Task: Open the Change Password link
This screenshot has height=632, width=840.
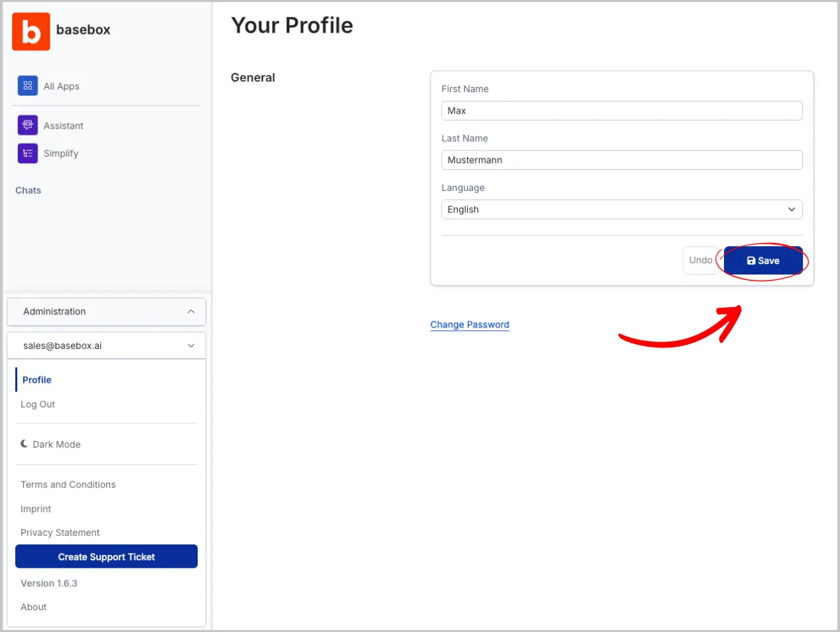Action: tap(470, 325)
